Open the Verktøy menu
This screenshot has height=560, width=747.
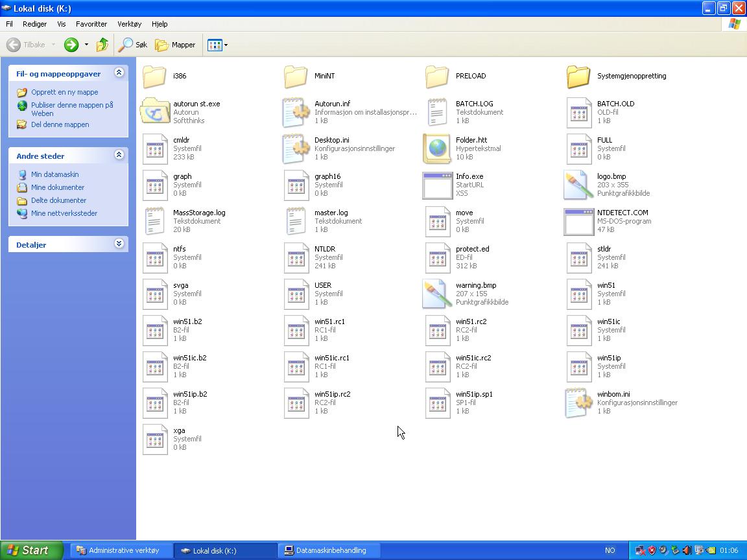130,24
